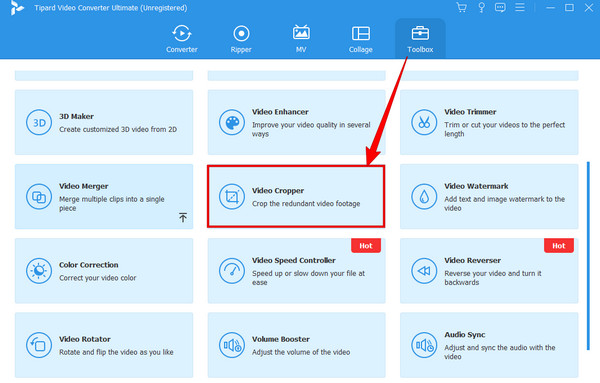Click "Trim or cut your videos" description
The image size is (600, 383).
click(x=504, y=129)
